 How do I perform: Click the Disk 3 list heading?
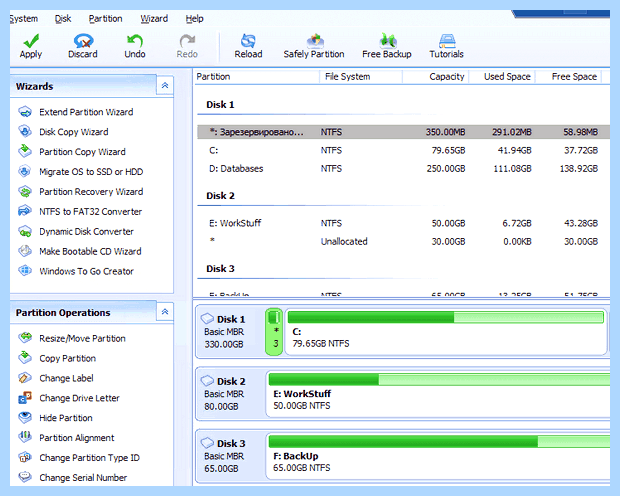tap(220, 269)
